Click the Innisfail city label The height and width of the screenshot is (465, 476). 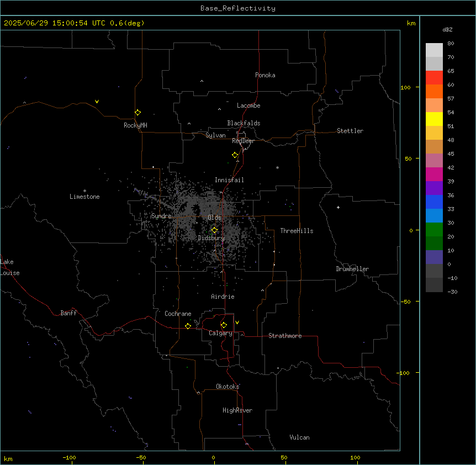tap(229, 180)
